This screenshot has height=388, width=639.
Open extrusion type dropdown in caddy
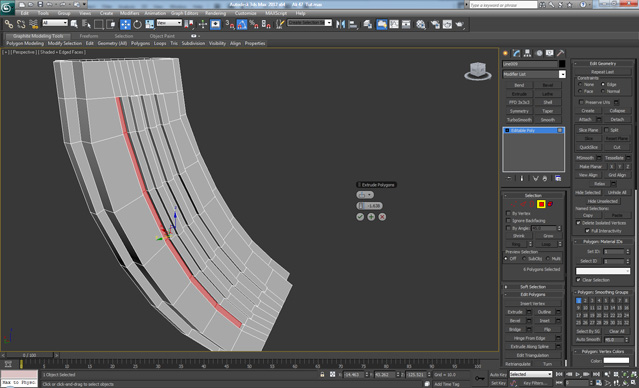point(365,195)
